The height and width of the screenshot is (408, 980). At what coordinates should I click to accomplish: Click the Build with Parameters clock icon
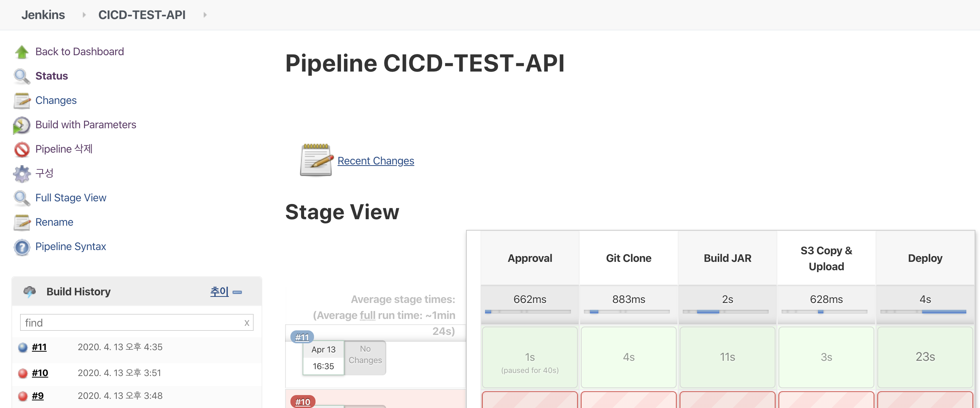[x=22, y=125]
